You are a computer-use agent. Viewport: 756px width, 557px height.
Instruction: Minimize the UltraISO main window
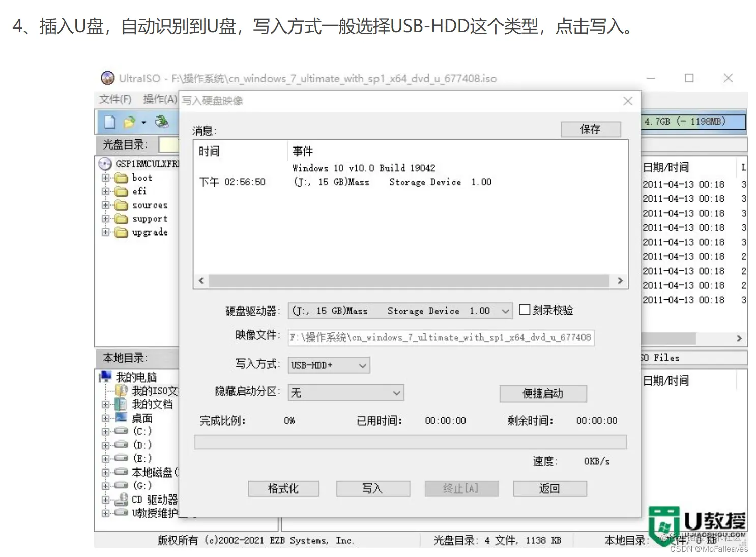point(651,78)
